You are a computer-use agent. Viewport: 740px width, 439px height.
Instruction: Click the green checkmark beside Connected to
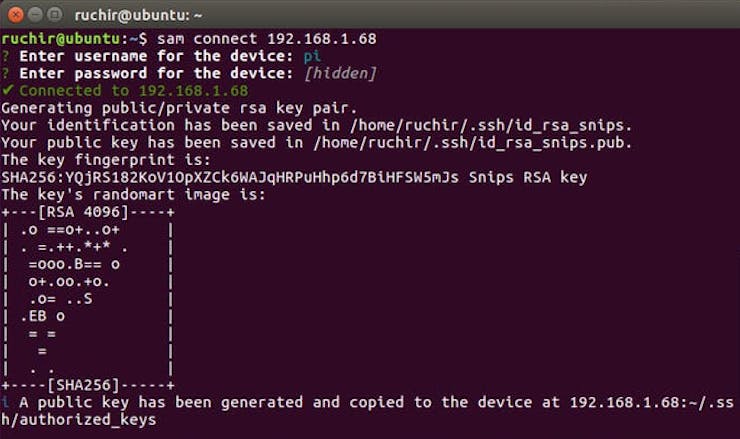tap(7, 90)
